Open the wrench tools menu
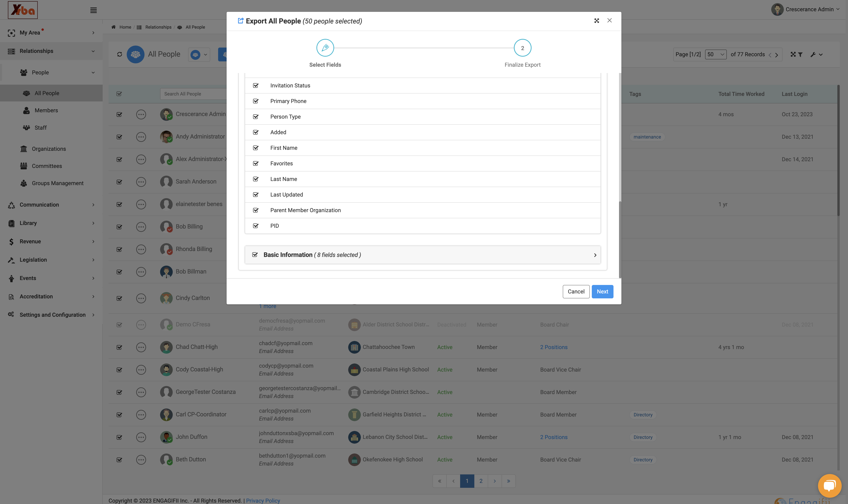Image resolution: width=848 pixels, height=504 pixels. click(816, 54)
